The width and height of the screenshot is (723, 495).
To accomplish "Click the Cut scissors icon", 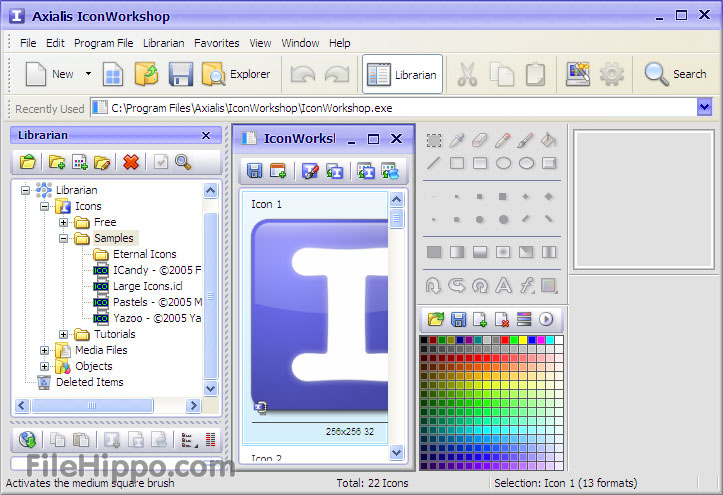I will point(467,74).
